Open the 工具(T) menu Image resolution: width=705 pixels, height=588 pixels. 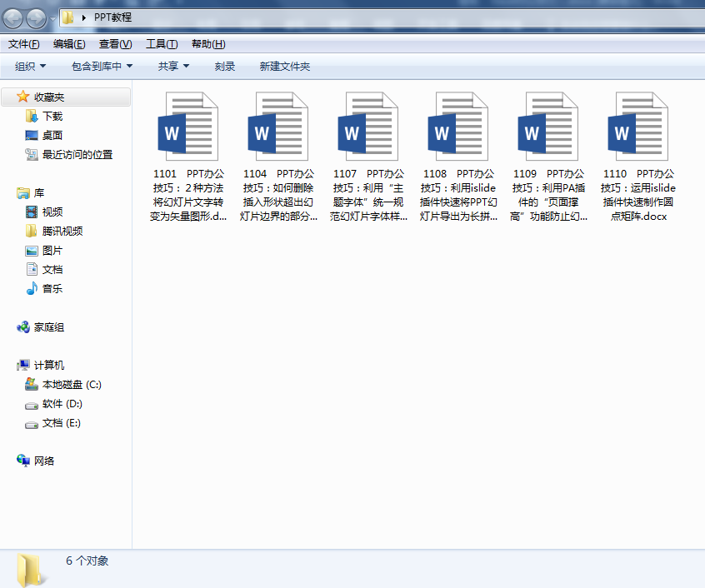[x=162, y=44]
